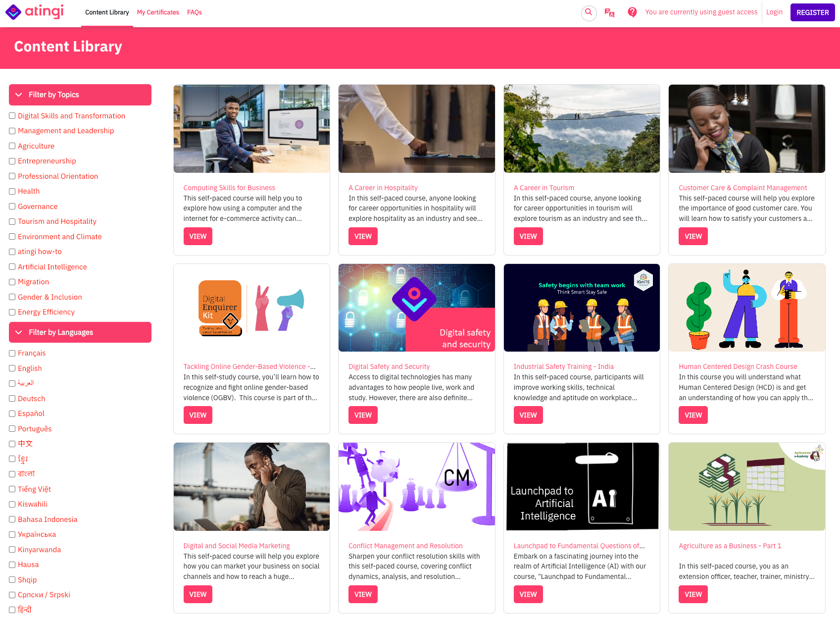View the A Career in Hospitality course
Viewport: 840px width, 620px height.
363,236
